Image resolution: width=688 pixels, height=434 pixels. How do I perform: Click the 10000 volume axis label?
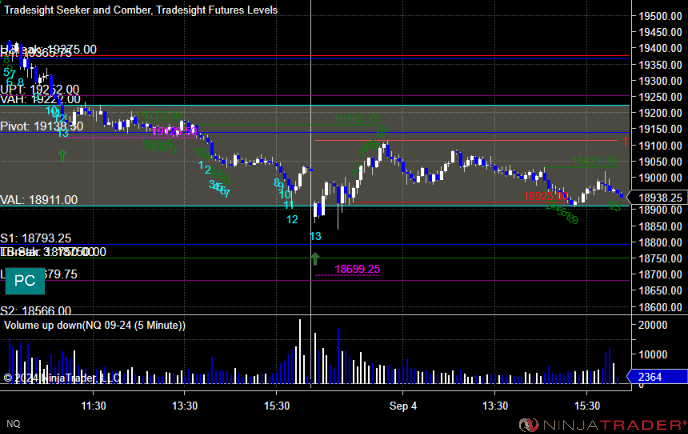click(652, 355)
